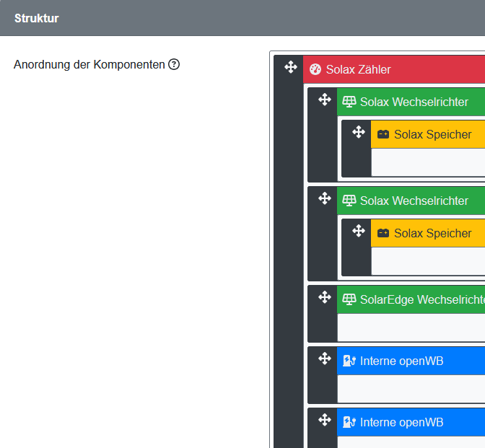Click move handle of the first Solax Speicher
This screenshot has width=485, height=448.
359,132
